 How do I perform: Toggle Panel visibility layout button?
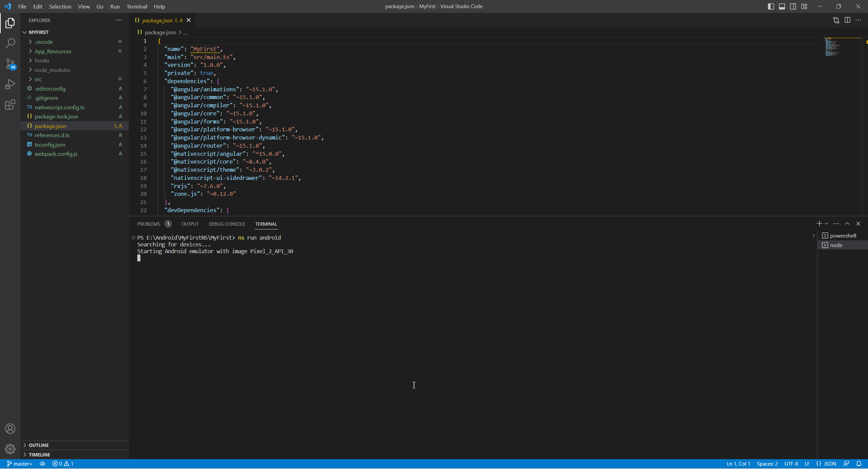tap(782, 6)
